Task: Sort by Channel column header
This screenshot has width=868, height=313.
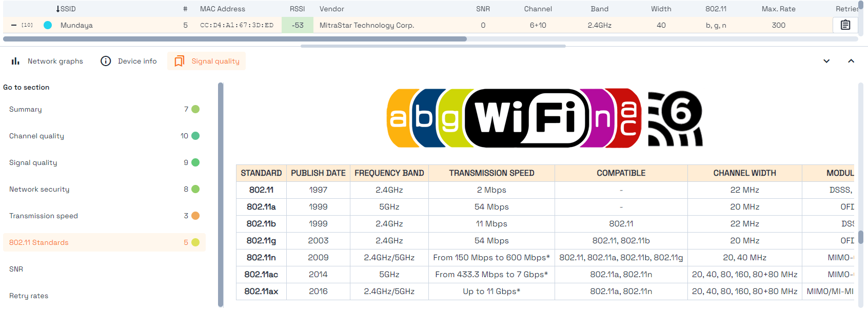Action: click(x=538, y=9)
